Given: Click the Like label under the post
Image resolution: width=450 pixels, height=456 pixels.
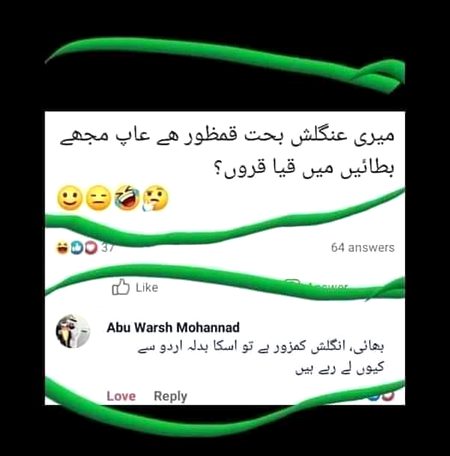Looking at the screenshot, I should pyautogui.click(x=147, y=288).
